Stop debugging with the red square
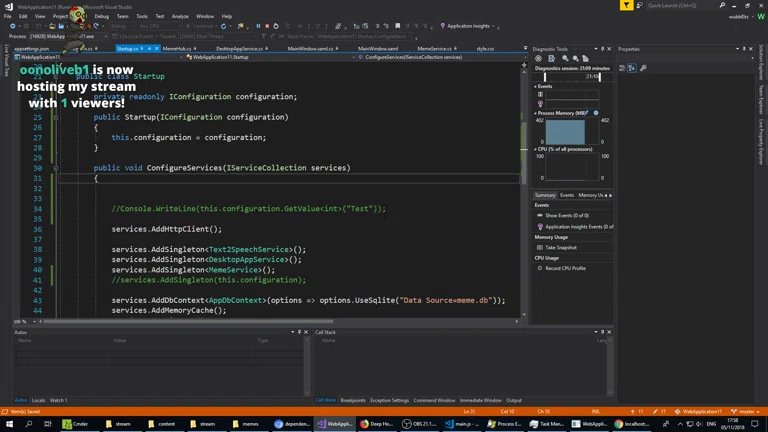Viewport: 768px width, 432px height. [267, 26]
